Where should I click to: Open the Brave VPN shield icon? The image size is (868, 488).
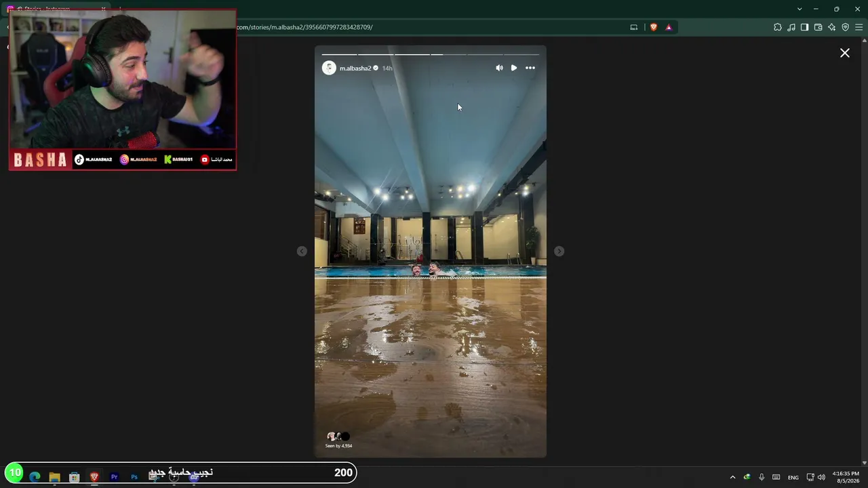point(846,27)
